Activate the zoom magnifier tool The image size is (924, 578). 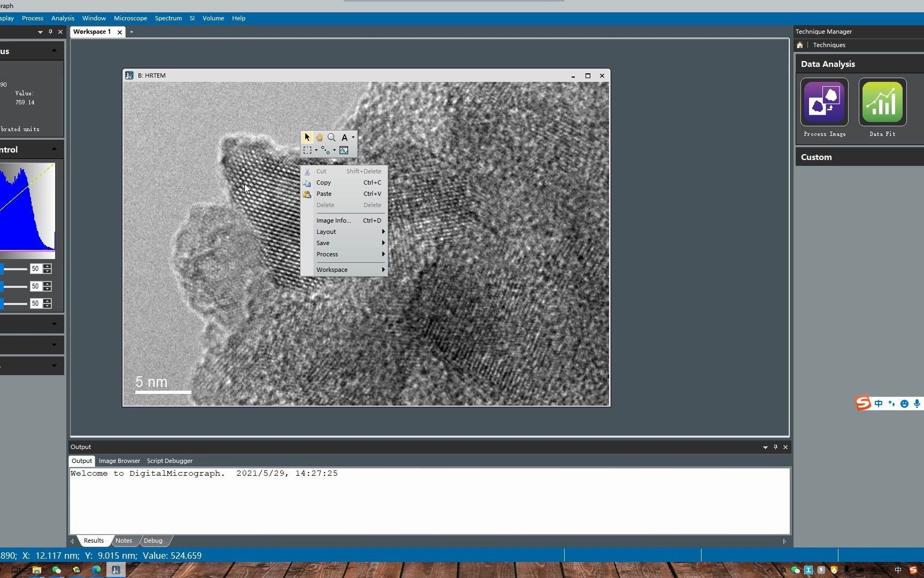(x=332, y=137)
